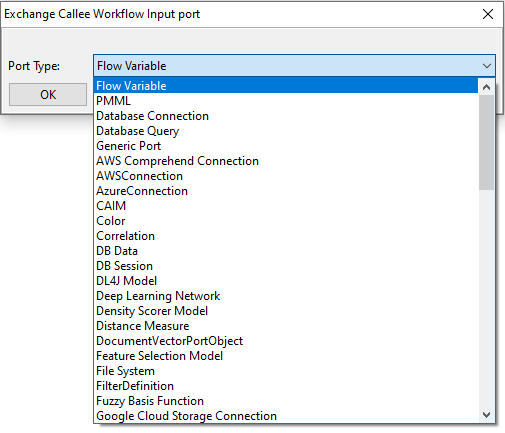
Task: Click the OK button
Action: [x=48, y=95]
